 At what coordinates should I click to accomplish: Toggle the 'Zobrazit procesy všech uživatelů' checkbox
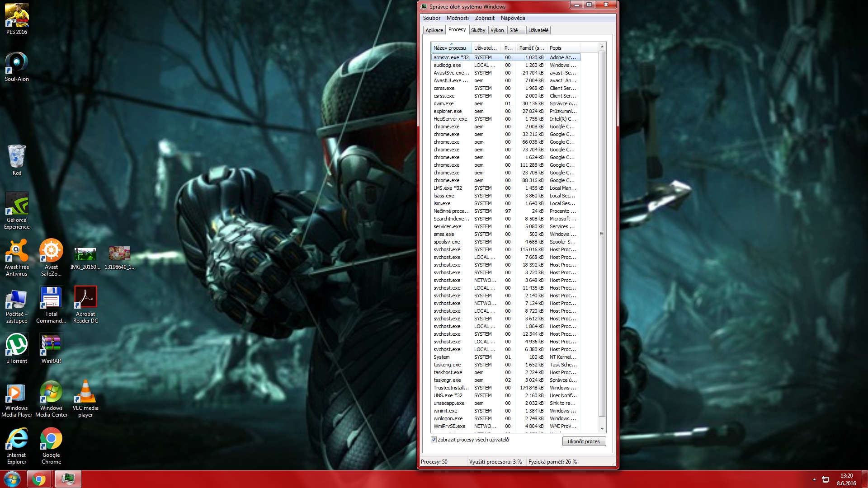434,440
